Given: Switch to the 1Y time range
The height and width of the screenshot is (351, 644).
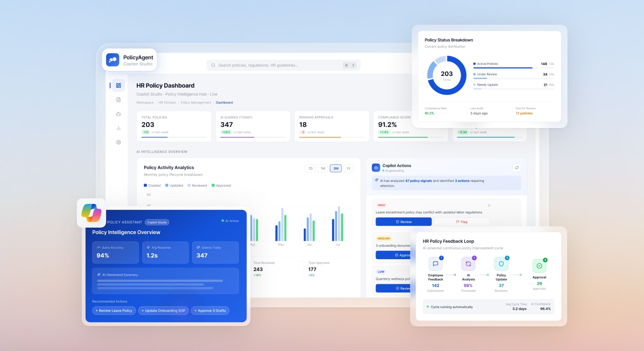Looking at the screenshot, I should pyautogui.click(x=349, y=168).
